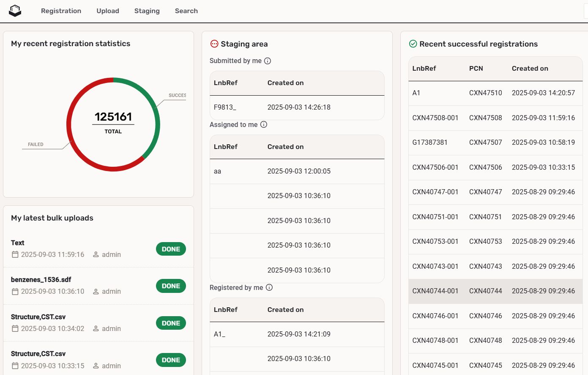
Task: Click info icon next to Submitted by me
Action: 268,61
